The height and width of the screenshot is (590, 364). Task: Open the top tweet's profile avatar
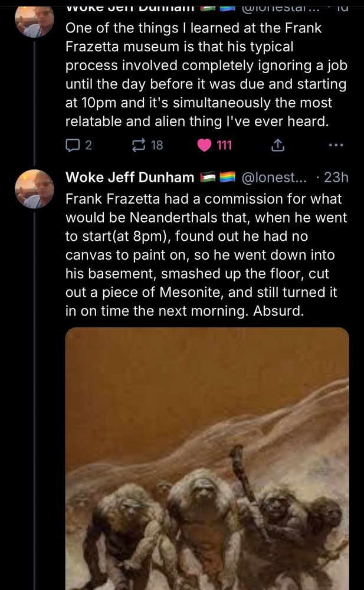[34, 21]
